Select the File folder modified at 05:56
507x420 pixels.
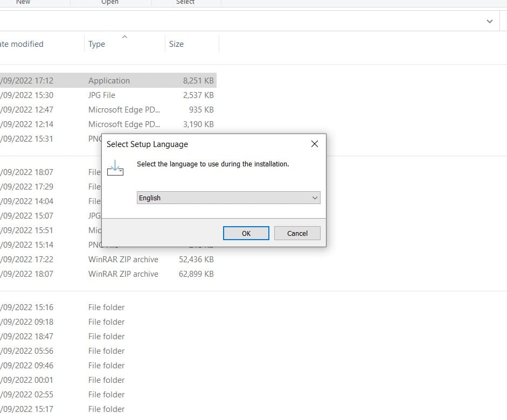pos(106,351)
